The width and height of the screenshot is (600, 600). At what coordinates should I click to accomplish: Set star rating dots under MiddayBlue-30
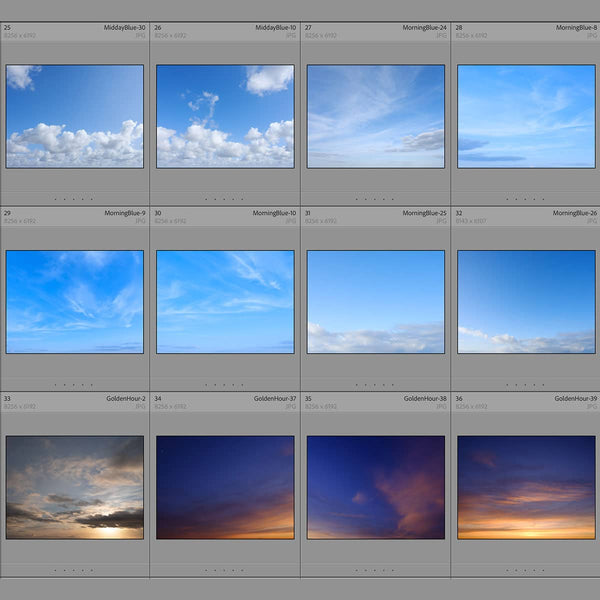(75, 199)
